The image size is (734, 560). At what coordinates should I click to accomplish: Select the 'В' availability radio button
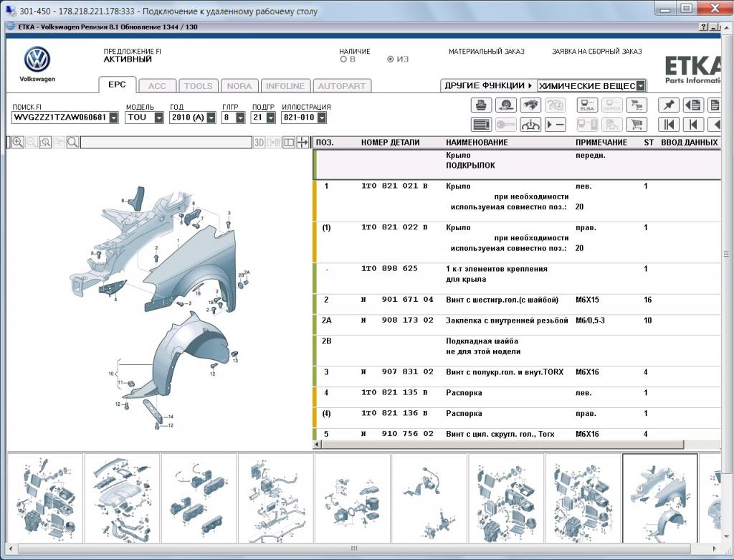[x=343, y=60]
